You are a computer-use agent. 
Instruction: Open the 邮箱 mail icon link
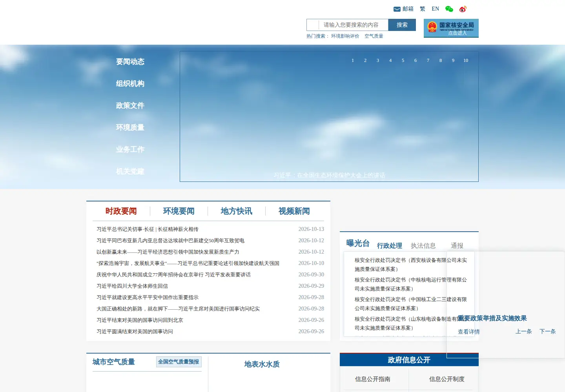click(x=403, y=9)
